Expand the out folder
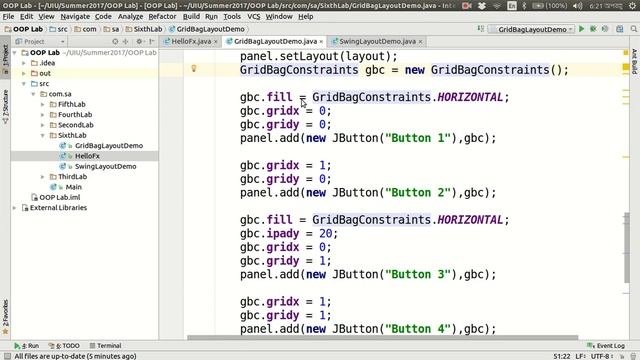Screen dimensions: 640x360 [x=24, y=73]
